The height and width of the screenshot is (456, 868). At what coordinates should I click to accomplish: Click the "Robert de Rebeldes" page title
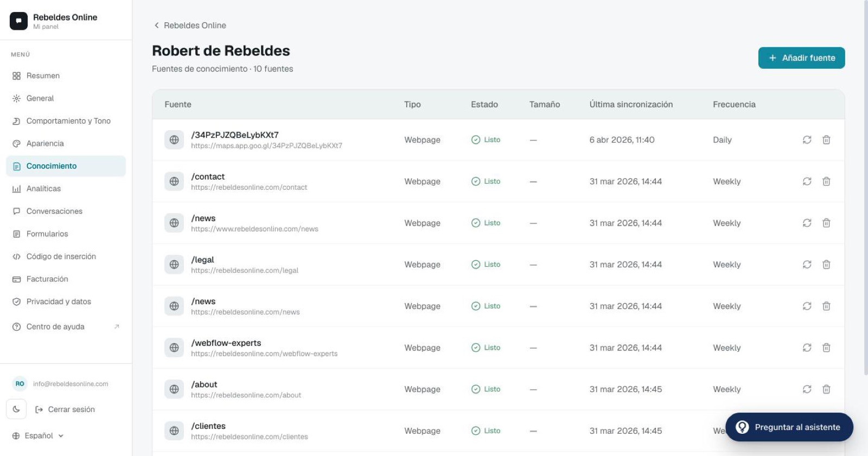(221, 51)
